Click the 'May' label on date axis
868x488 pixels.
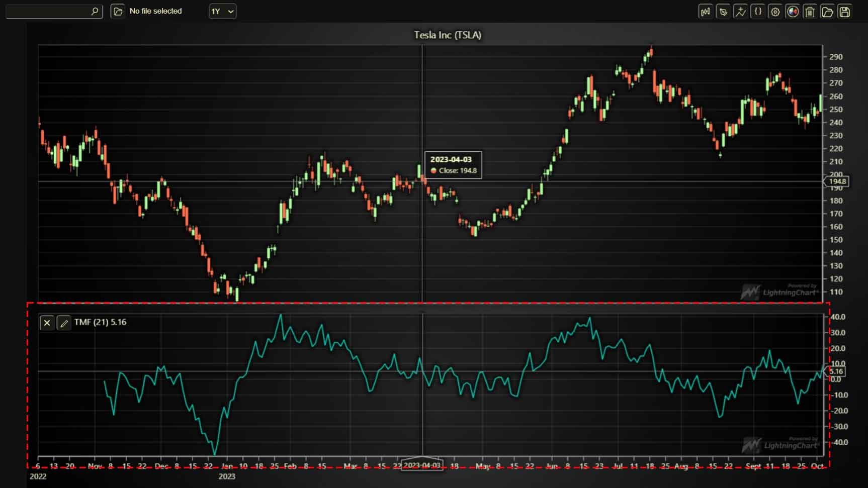482,466
